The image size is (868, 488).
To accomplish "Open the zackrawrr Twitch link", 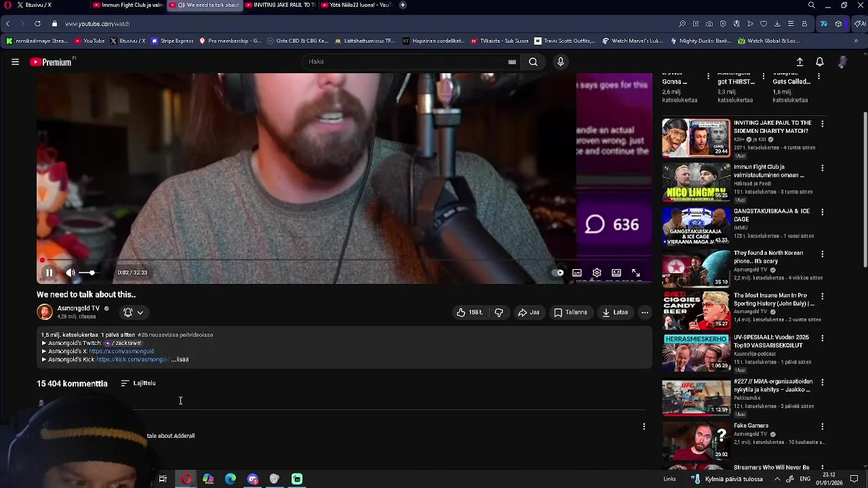I will [x=123, y=343].
